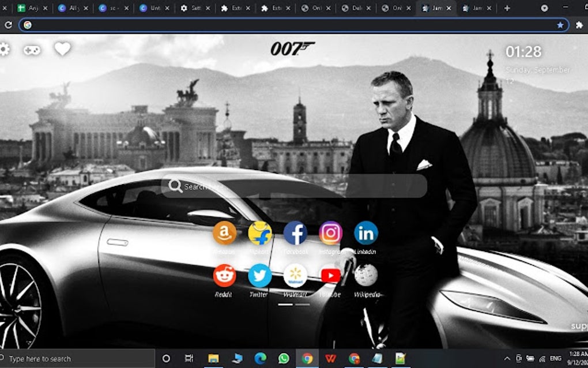Image resolution: width=588 pixels, height=368 pixels.
Task: Open the gamepad games icon
Action: [x=33, y=49]
